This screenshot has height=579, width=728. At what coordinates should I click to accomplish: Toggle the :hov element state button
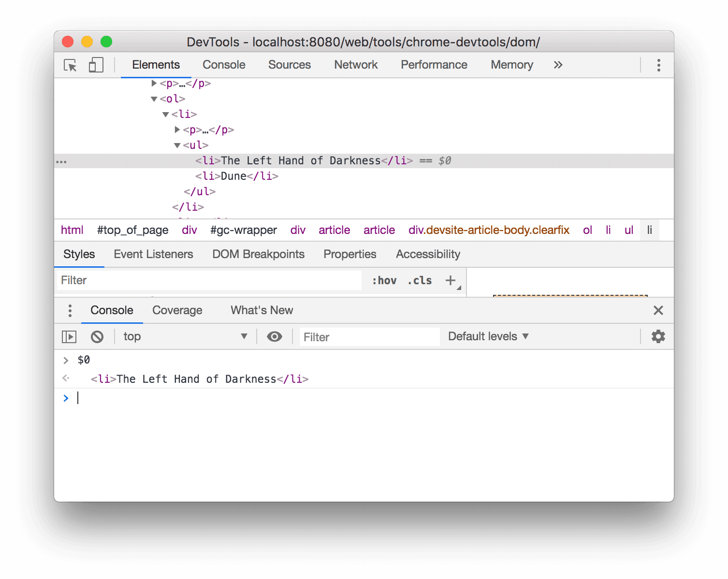384,280
